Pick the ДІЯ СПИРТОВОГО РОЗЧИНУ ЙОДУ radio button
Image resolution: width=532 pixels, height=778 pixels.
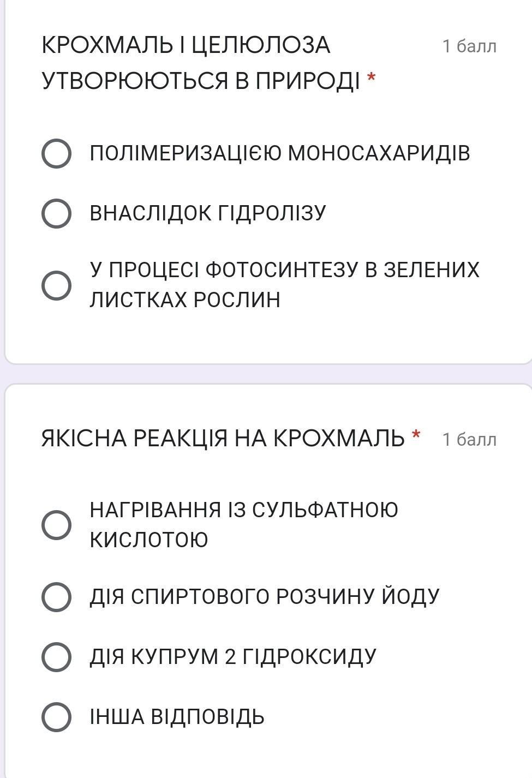tap(56, 596)
